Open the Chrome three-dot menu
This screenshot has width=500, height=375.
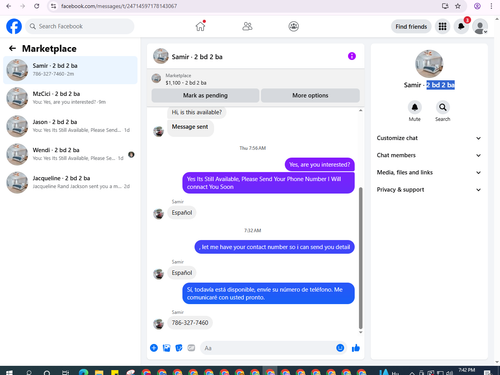[x=491, y=6]
